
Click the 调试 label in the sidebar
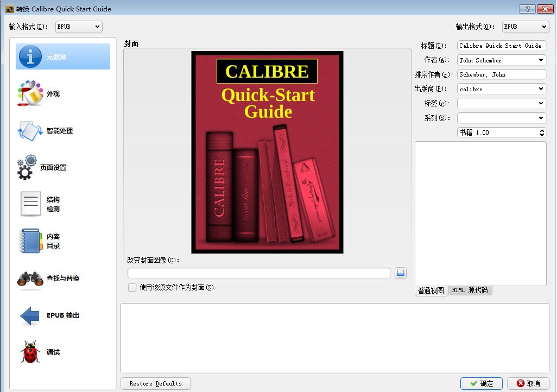(x=53, y=352)
